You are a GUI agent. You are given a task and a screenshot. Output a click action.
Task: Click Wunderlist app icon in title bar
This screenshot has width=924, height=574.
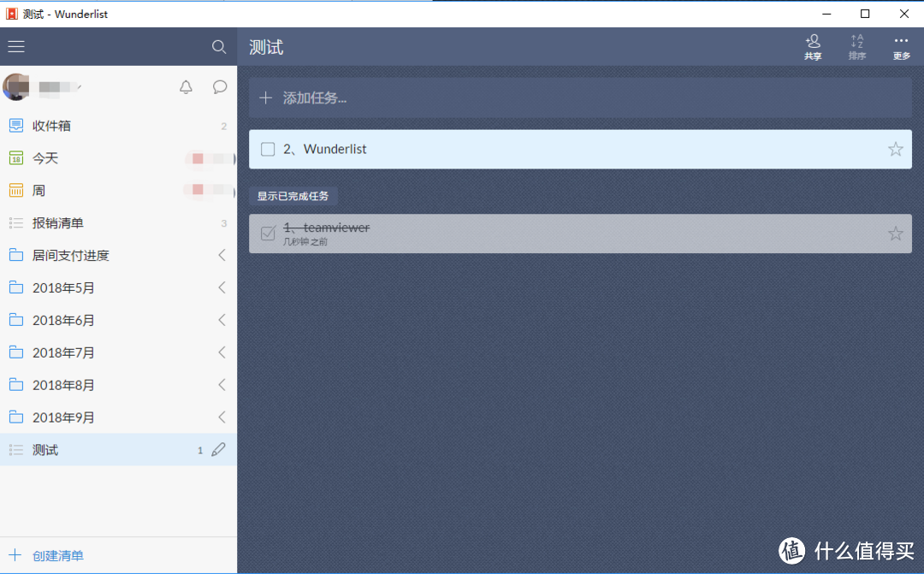tap(12, 14)
